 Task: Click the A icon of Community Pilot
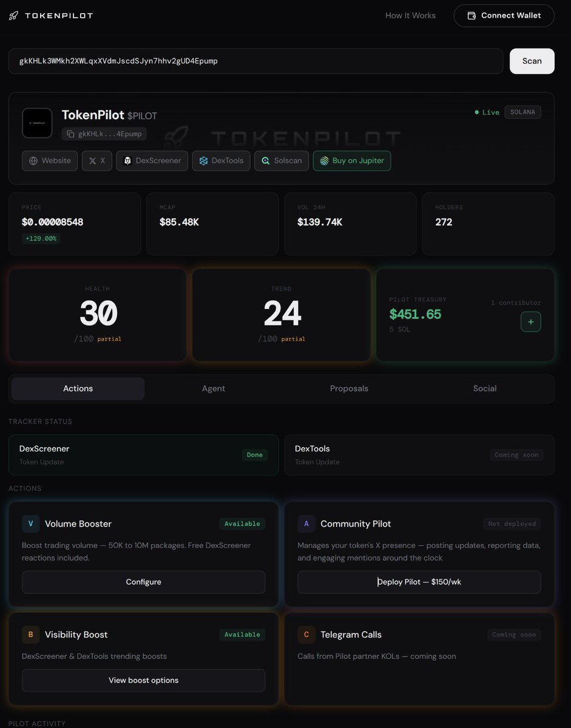pos(306,524)
